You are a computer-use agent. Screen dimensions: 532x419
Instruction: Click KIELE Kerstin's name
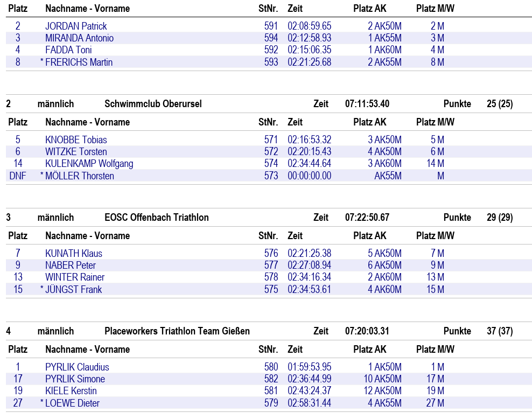point(71,391)
